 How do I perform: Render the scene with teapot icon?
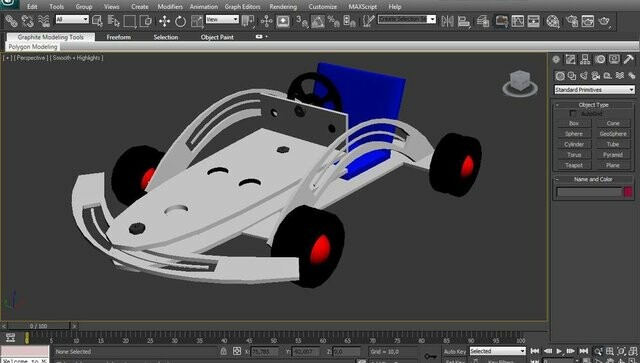click(604, 21)
